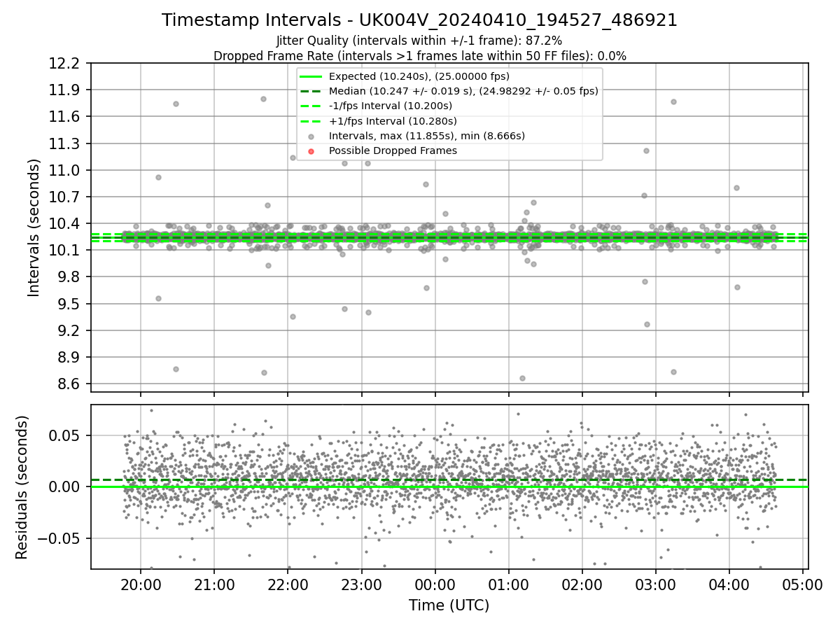
Task: Click the y-axis tick label "11.0"
Action: pyautogui.click(x=66, y=170)
